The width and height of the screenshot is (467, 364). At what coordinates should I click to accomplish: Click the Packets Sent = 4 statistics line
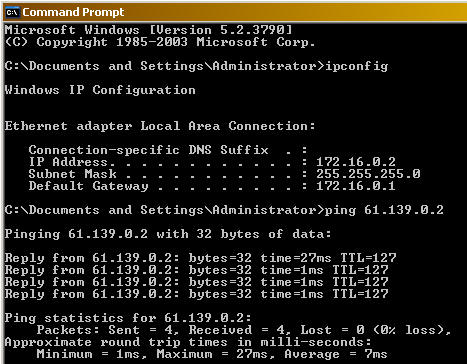244,330
